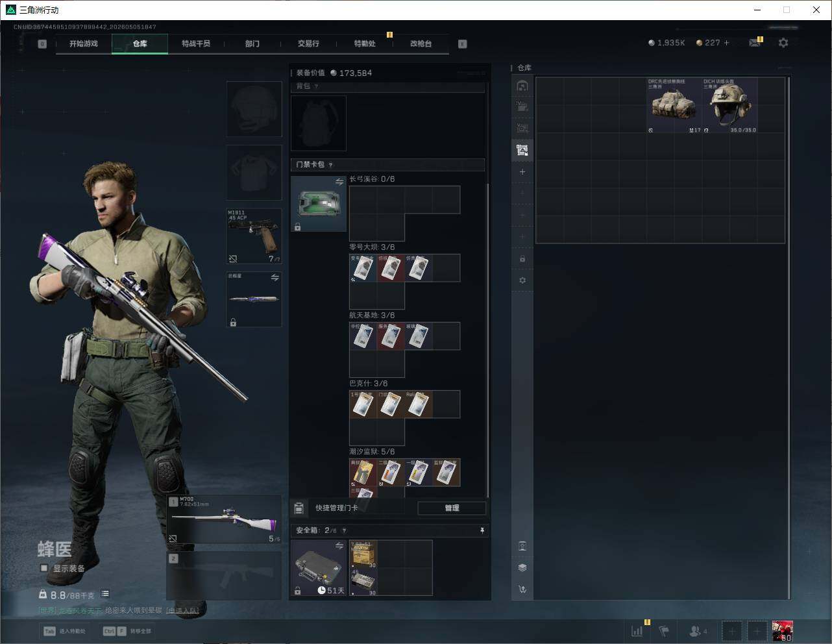
Task: Click the padlock icon in the 仓库 sidebar
Action: point(522,259)
